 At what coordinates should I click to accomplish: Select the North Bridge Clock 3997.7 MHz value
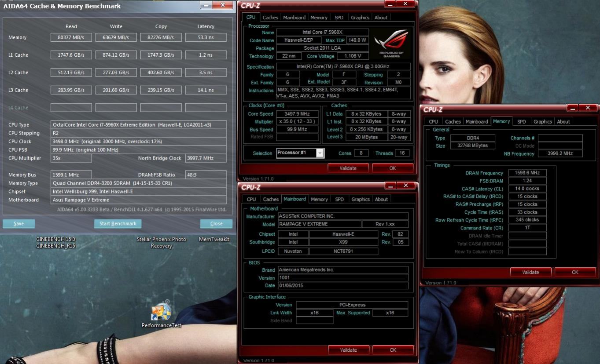click(206, 158)
